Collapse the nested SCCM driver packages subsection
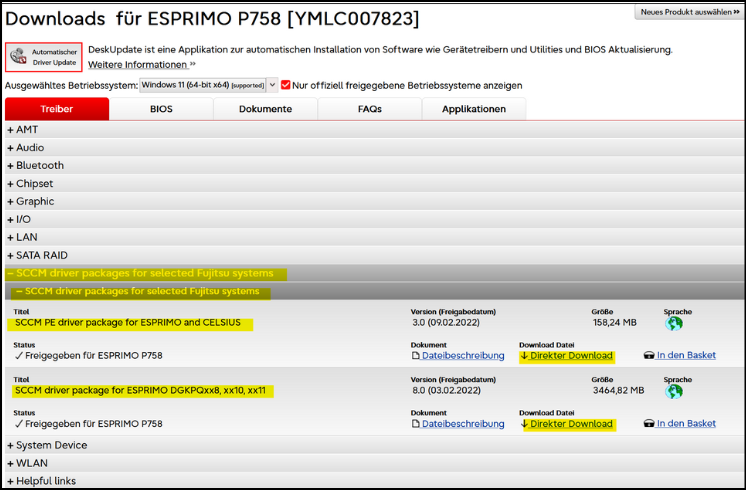Image resolution: width=746 pixels, height=490 pixels. coord(374,291)
